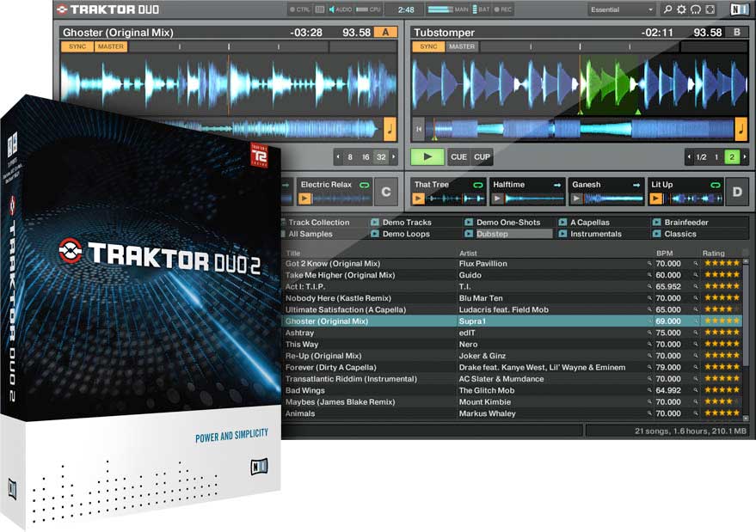Click the playlist icon beside Dubstep
Image resolution: width=756 pixels, height=532 pixels.
click(469, 234)
